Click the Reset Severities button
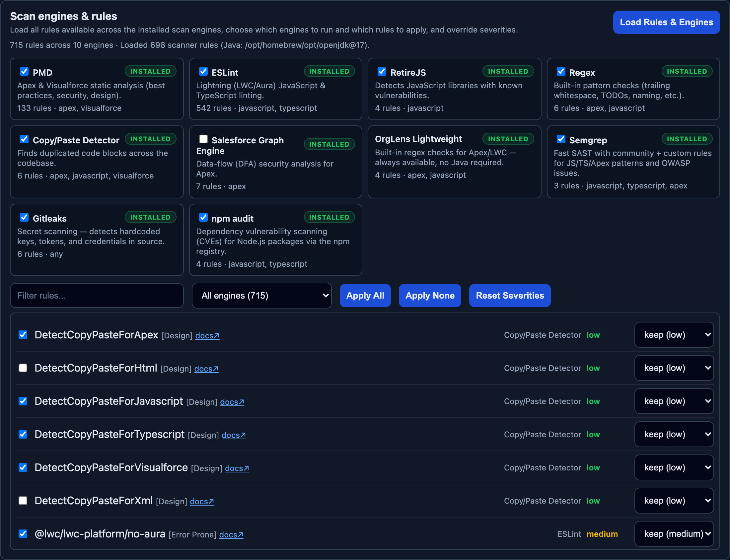This screenshot has width=730, height=560. click(510, 295)
